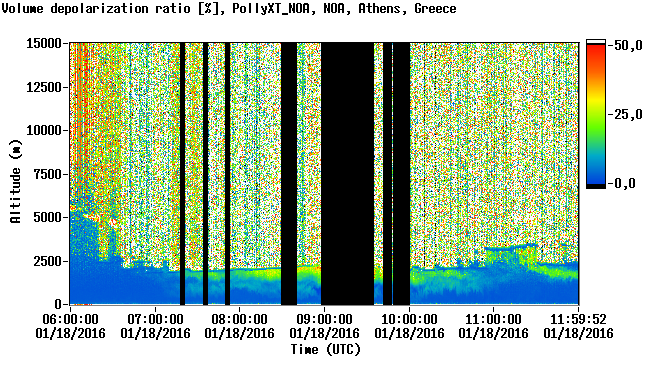Screen dimensions: 665x389
Task: Click the 08:00:00 time tick label
Action: 240,319
